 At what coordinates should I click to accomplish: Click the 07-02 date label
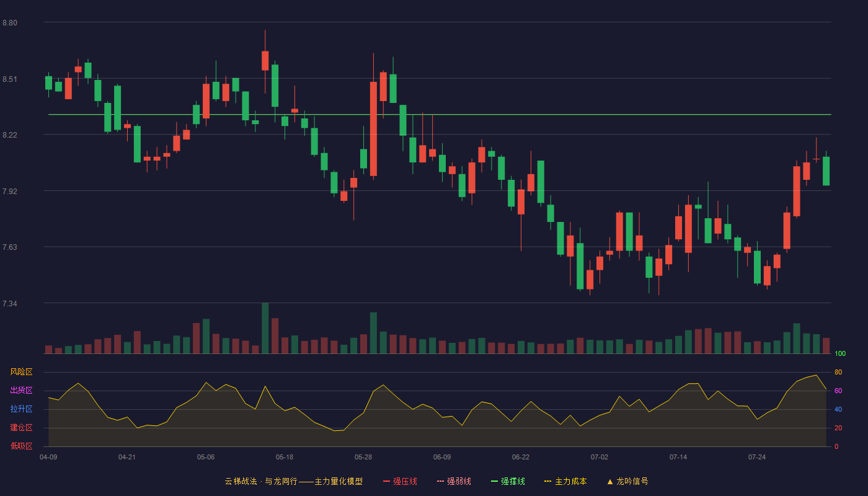point(600,457)
